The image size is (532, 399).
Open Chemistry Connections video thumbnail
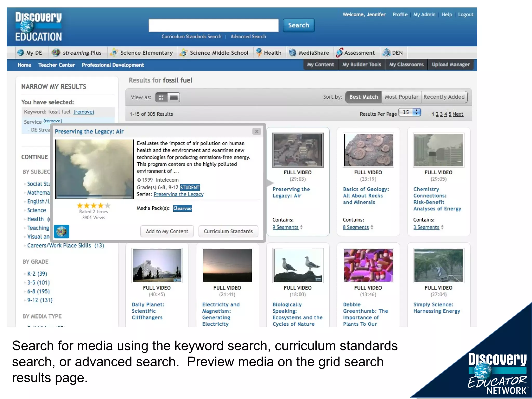coord(438,150)
